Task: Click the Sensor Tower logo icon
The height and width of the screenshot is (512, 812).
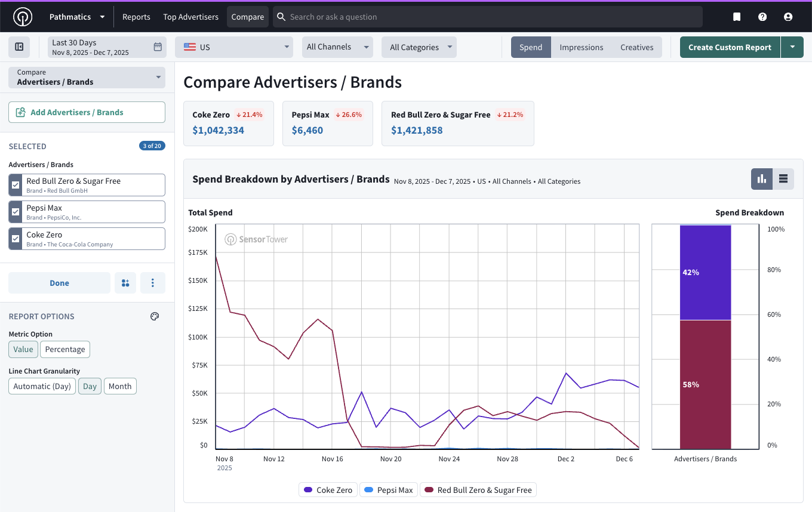Action: tap(23, 17)
